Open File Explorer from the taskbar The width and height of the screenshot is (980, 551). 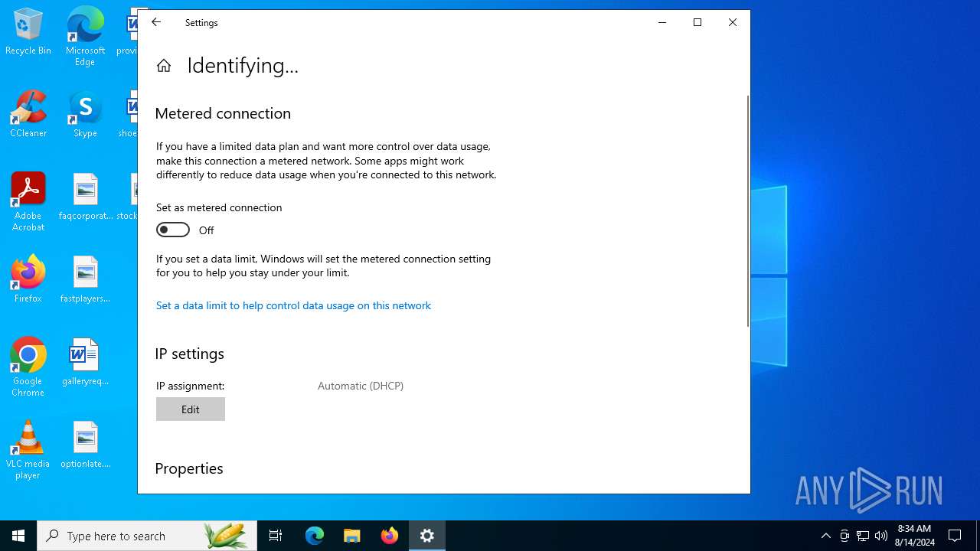(x=352, y=536)
